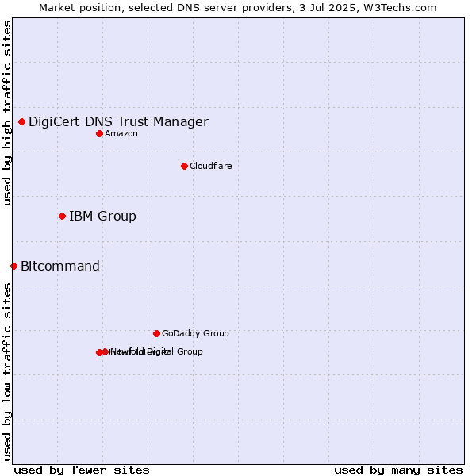This screenshot has height=476, width=476.
Task: Click the 'used by high traffic sites' axis label
Action: pyautogui.click(x=6, y=113)
